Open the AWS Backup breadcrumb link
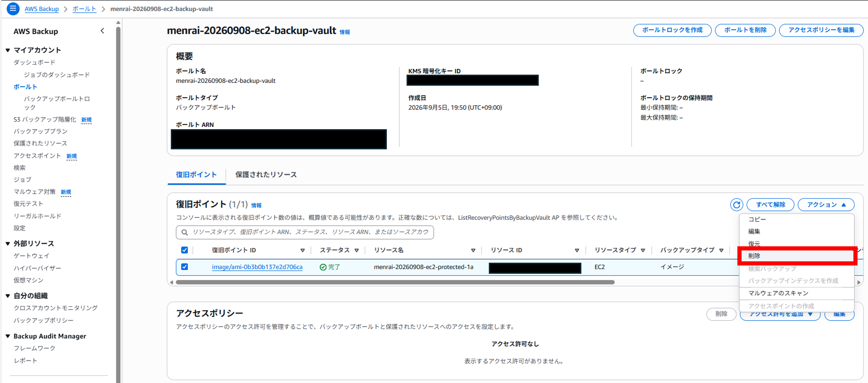868x383 pixels. coord(41,9)
